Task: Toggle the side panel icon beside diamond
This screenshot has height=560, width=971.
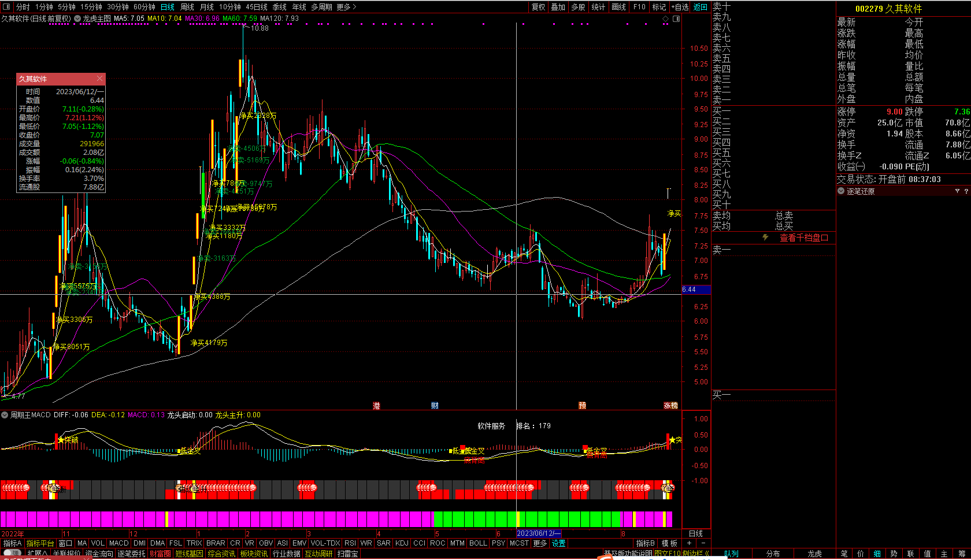Action: click(676, 19)
